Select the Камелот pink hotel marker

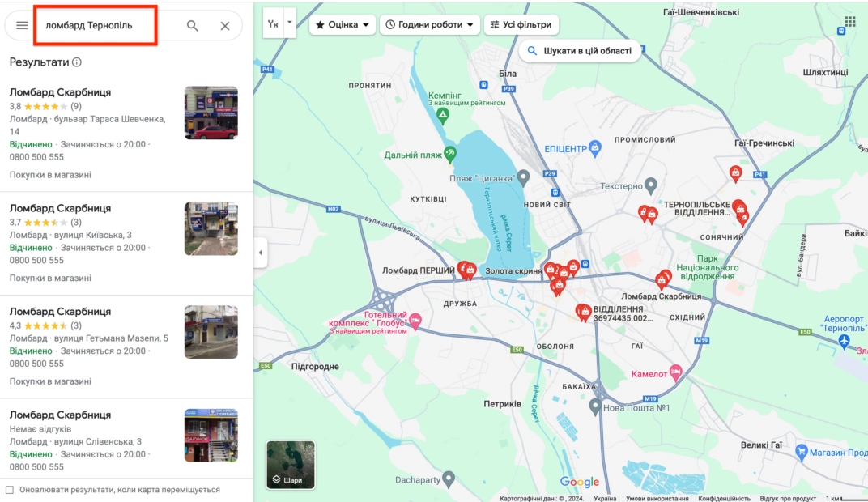click(x=675, y=373)
